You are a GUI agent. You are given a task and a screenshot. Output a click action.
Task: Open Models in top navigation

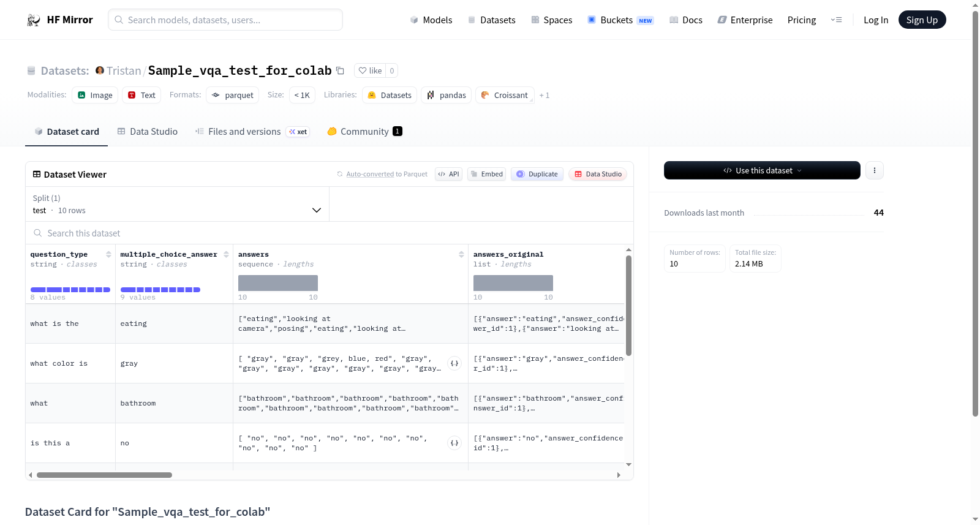click(431, 20)
